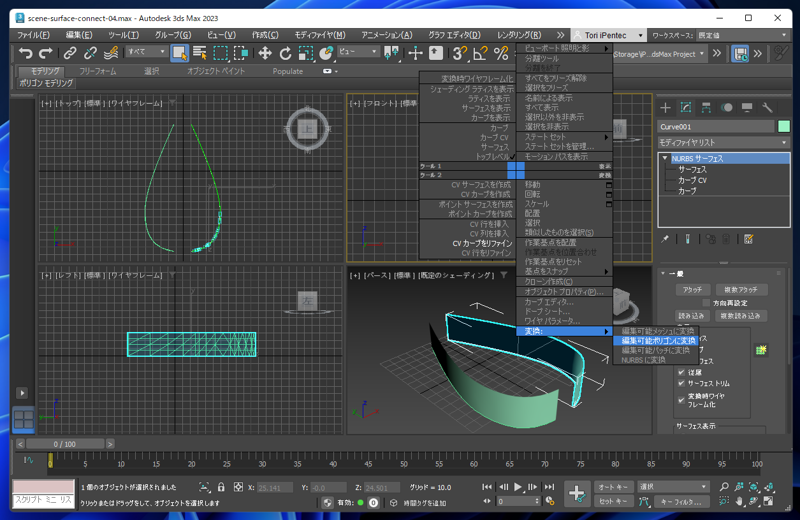This screenshot has width=800, height=520.
Task: Click the Curve001 object name field
Action: click(x=716, y=126)
